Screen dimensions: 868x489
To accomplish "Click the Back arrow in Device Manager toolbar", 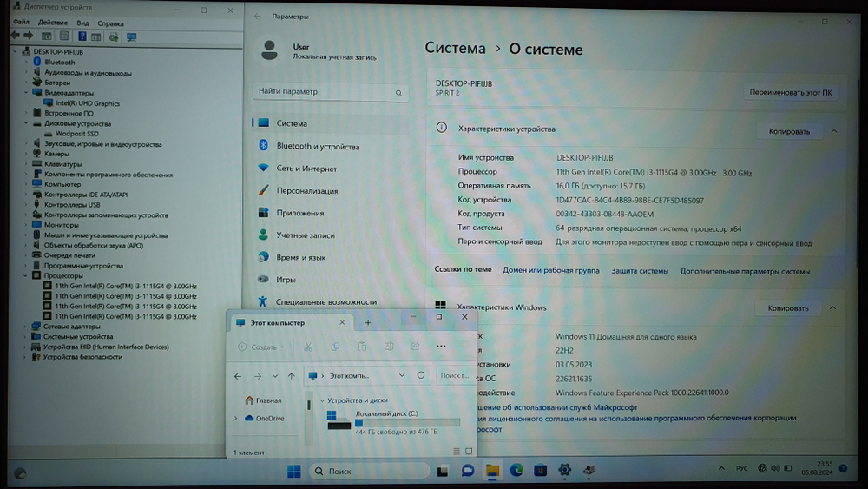I will coord(16,36).
